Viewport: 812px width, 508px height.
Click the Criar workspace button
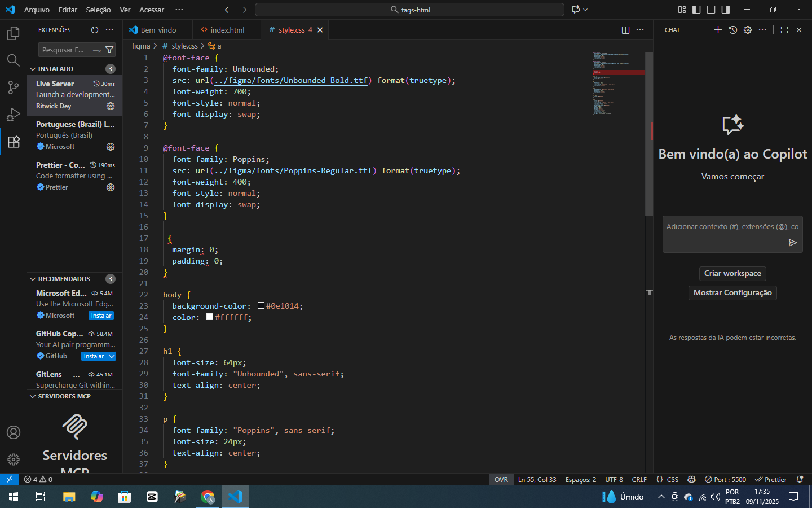click(732, 273)
